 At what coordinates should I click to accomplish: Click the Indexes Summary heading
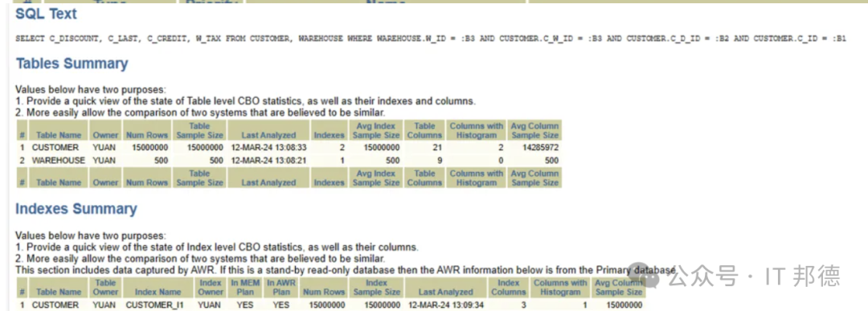coord(76,209)
